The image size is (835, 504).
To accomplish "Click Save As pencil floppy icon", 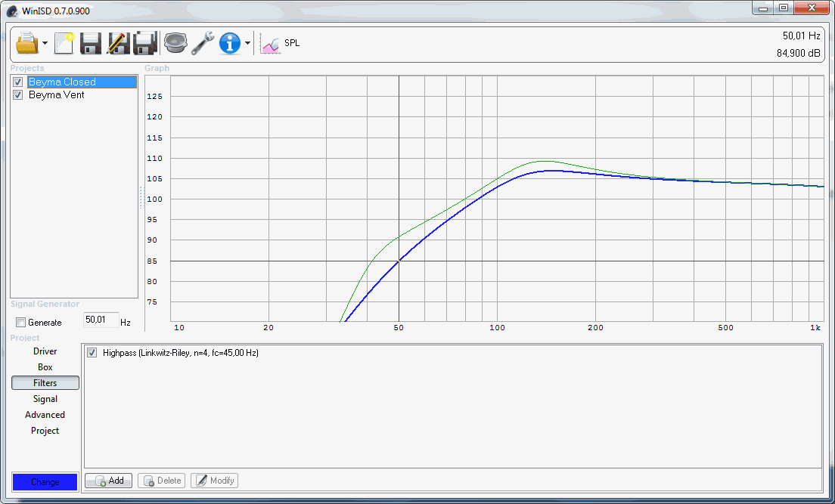I will [x=118, y=43].
